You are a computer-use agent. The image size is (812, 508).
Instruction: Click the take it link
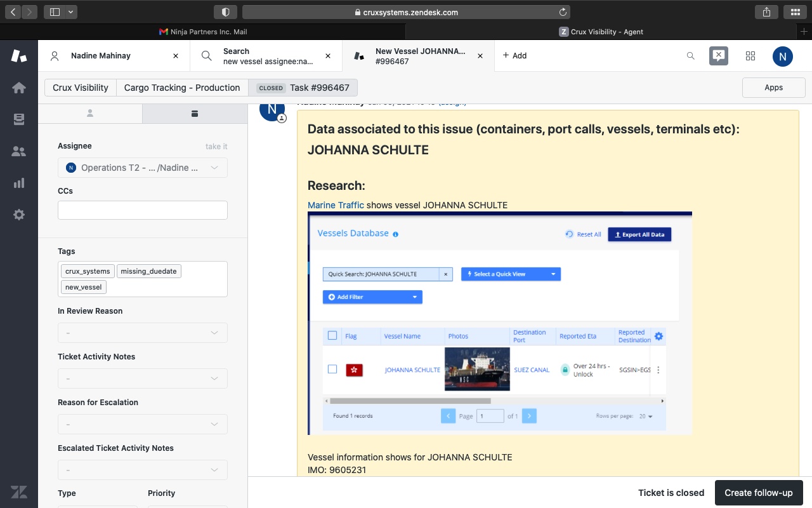pos(216,147)
